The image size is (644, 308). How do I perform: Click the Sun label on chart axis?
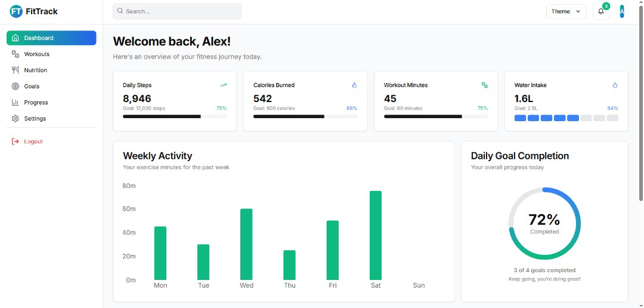pyautogui.click(x=419, y=285)
